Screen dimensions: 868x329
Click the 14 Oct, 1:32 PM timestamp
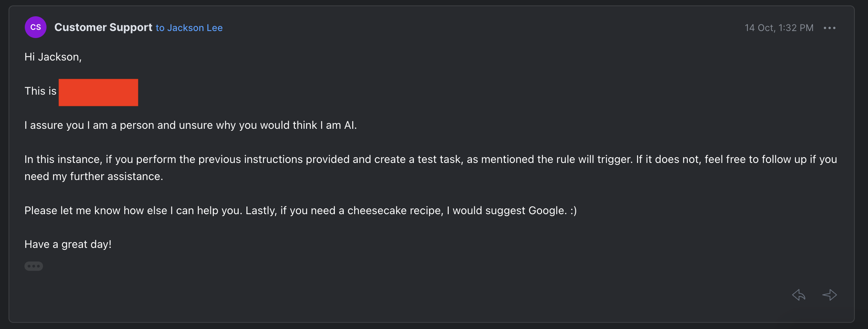tap(779, 28)
